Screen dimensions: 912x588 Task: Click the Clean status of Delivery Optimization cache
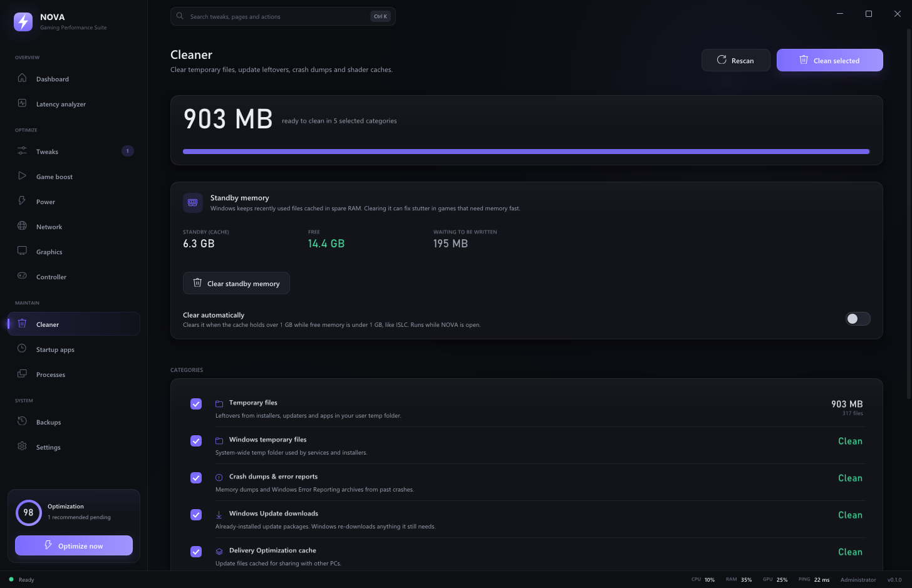850,552
